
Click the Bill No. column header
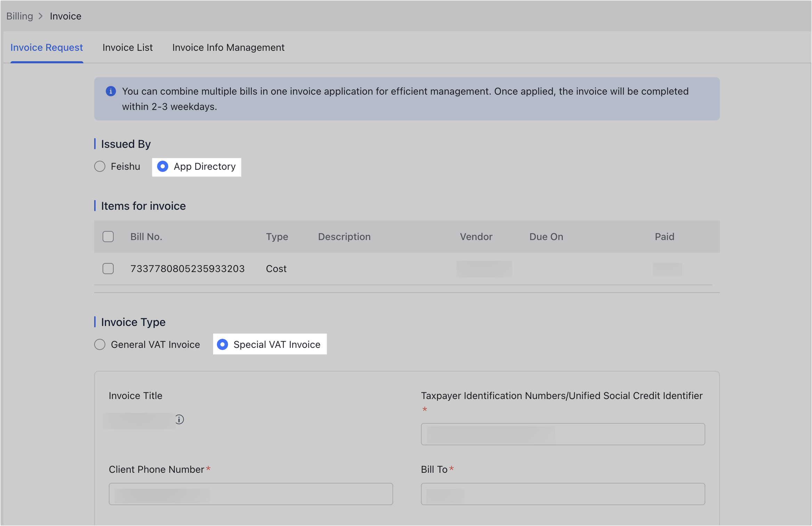click(x=146, y=237)
